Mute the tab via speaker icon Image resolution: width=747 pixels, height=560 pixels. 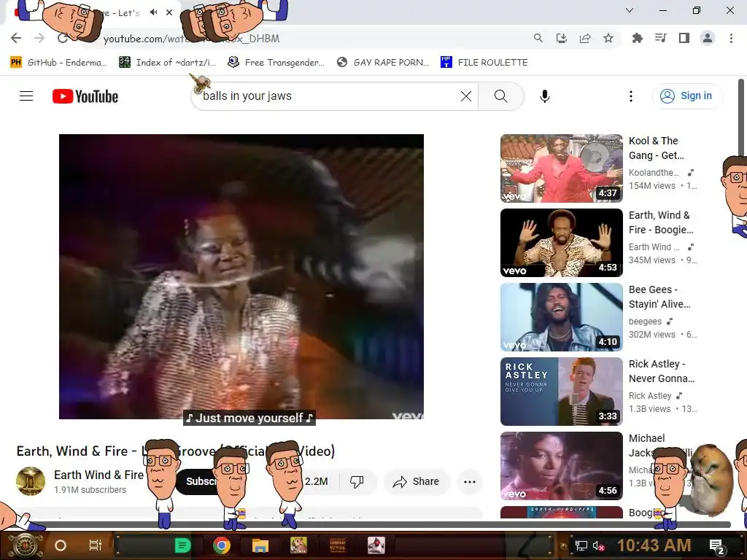click(153, 12)
